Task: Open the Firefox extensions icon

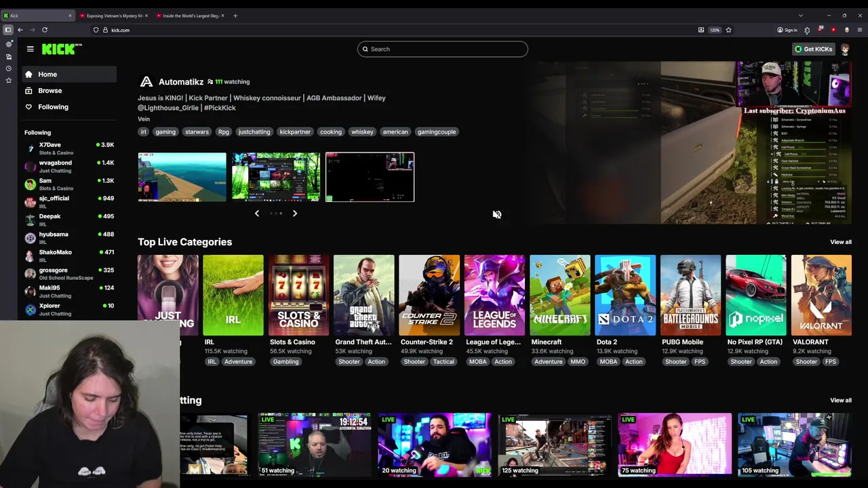Action: point(807,30)
